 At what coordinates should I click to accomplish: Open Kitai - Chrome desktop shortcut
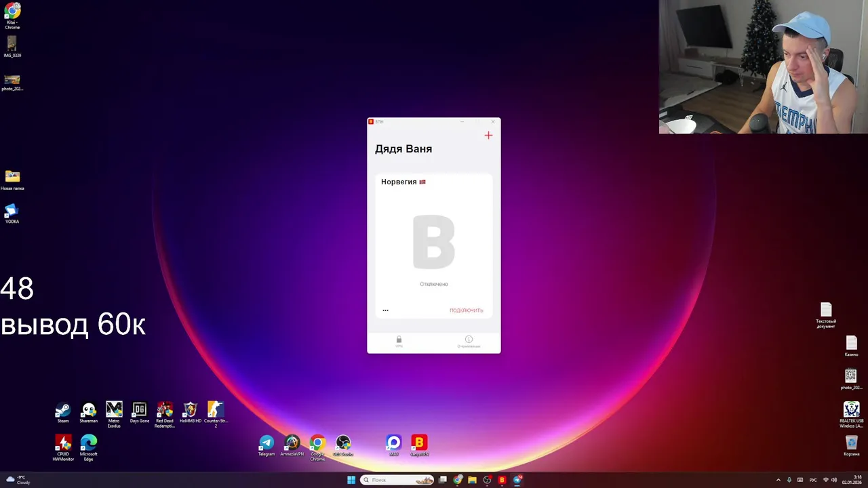point(12,16)
